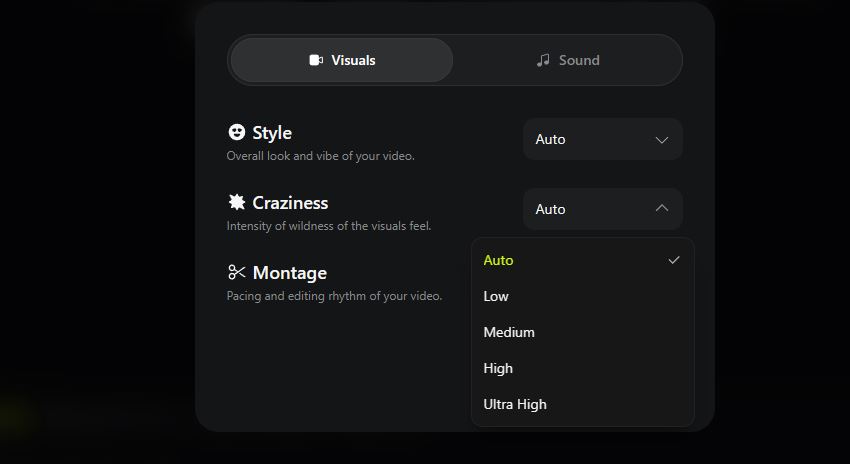Collapse the Craziness dropdown chevron
This screenshot has height=464, width=850.
(x=661, y=209)
